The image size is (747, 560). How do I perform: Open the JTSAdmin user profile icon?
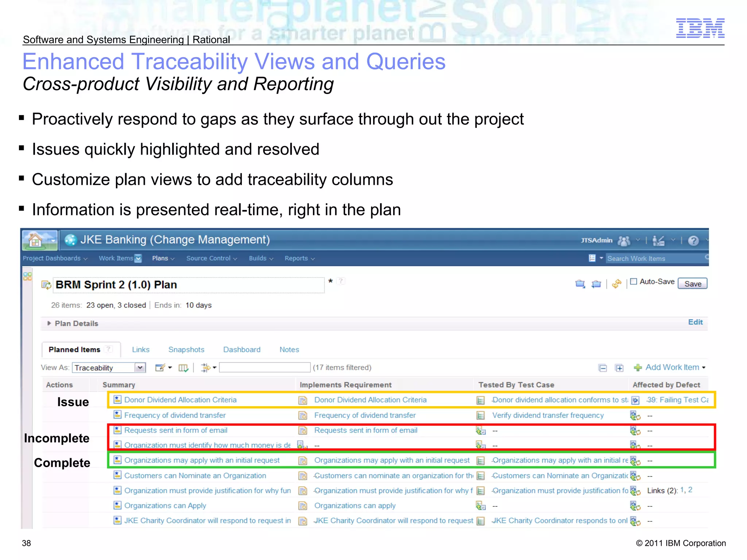coord(624,241)
